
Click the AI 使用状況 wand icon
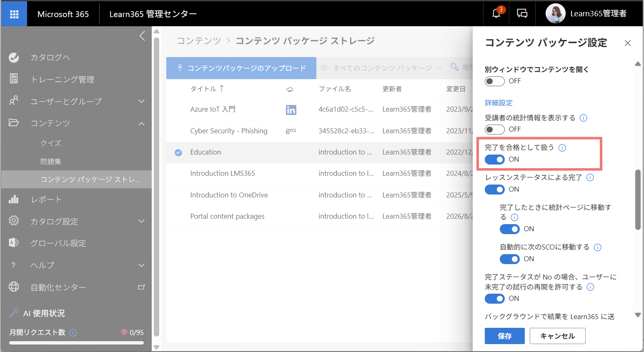[14, 312]
